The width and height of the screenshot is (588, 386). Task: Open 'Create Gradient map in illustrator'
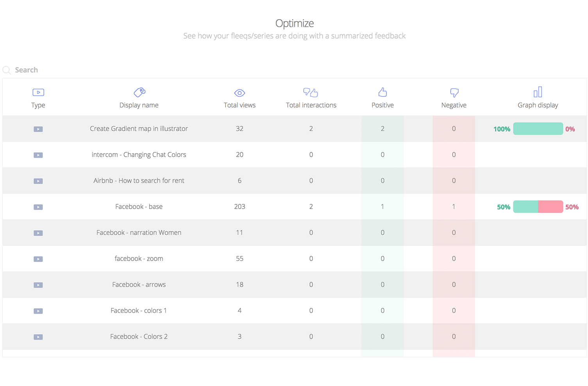[x=139, y=129]
